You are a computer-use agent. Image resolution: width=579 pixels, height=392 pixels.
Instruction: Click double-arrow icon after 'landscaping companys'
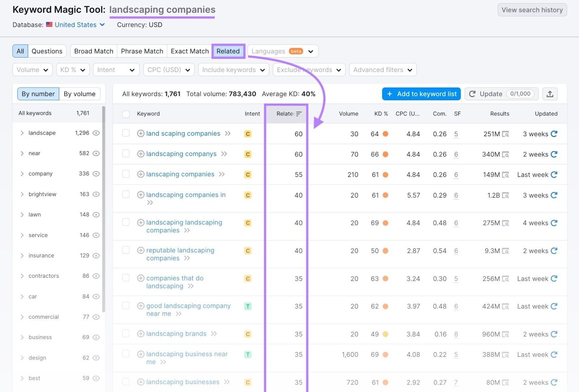coord(224,154)
